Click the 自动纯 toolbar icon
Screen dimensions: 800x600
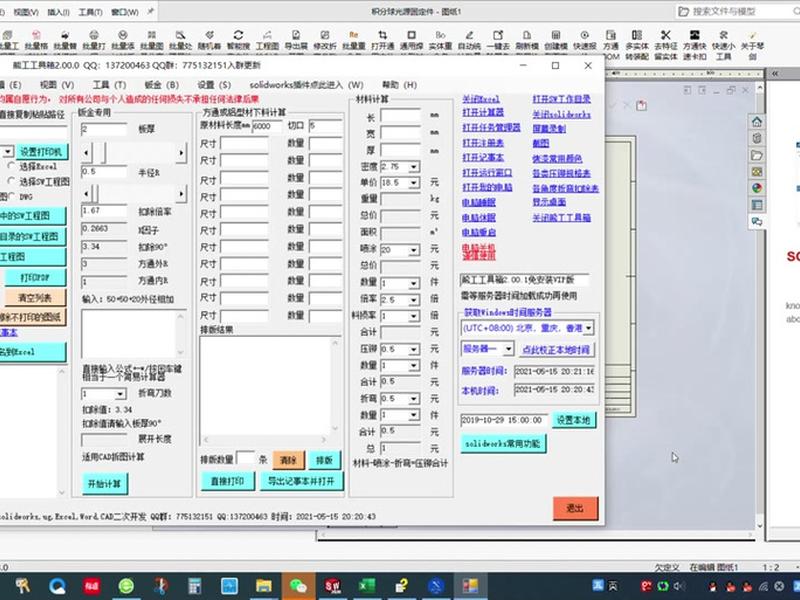click(x=469, y=35)
